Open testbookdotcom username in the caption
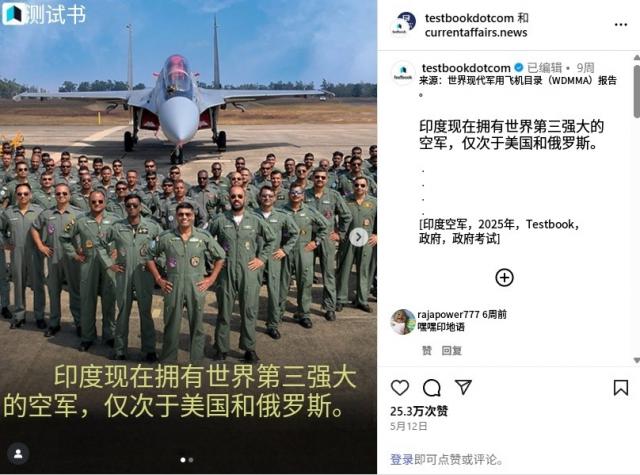 [466, 68]
